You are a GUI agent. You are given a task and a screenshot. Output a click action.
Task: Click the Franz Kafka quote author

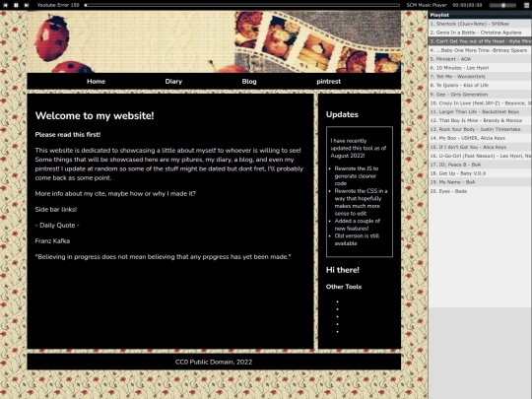52,241
